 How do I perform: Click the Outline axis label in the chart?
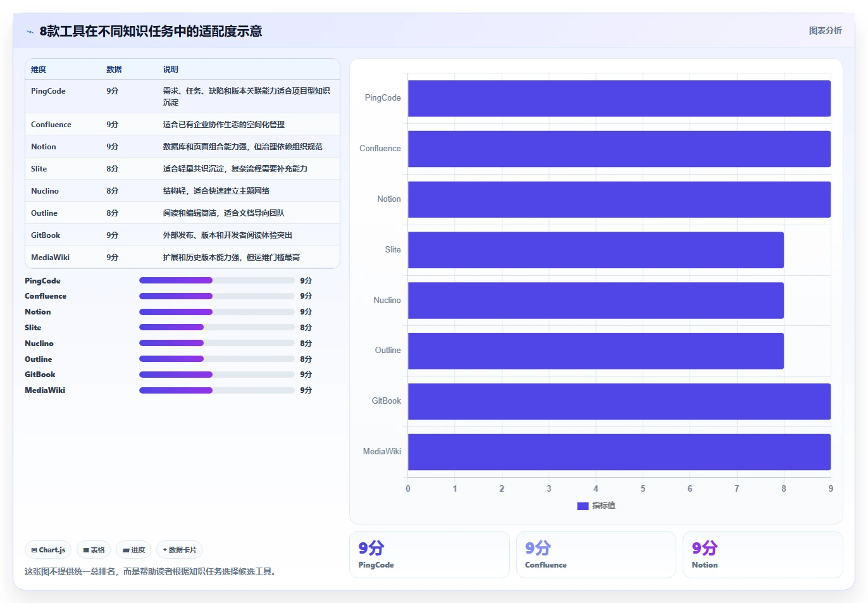click(388, 351)
